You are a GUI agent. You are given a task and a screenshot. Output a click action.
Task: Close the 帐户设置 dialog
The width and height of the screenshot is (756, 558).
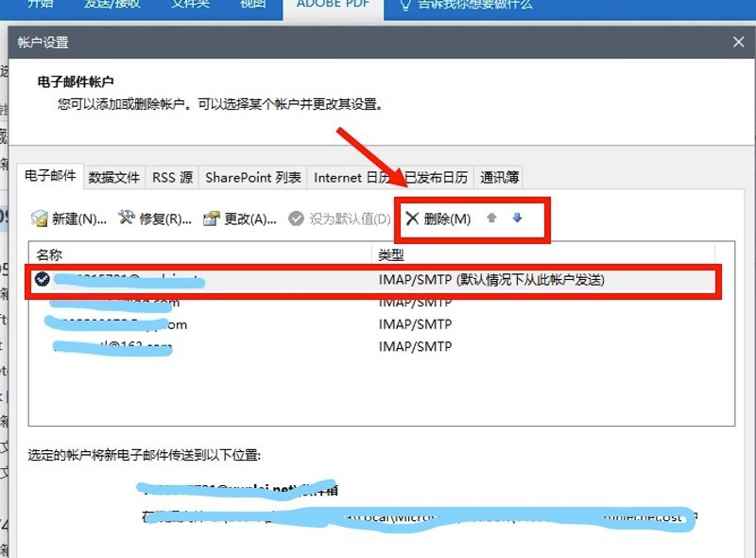[x=738, y=42]
